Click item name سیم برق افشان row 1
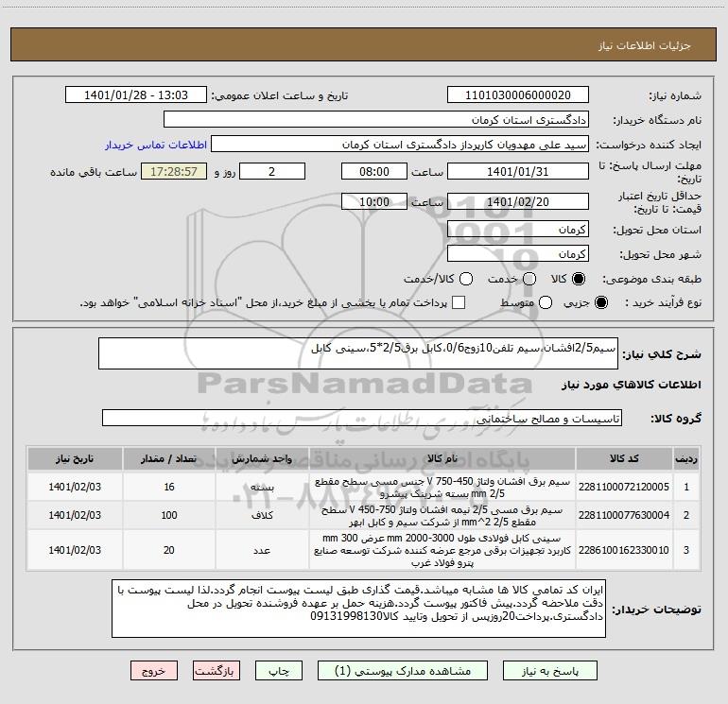 (x=442, y=488)
